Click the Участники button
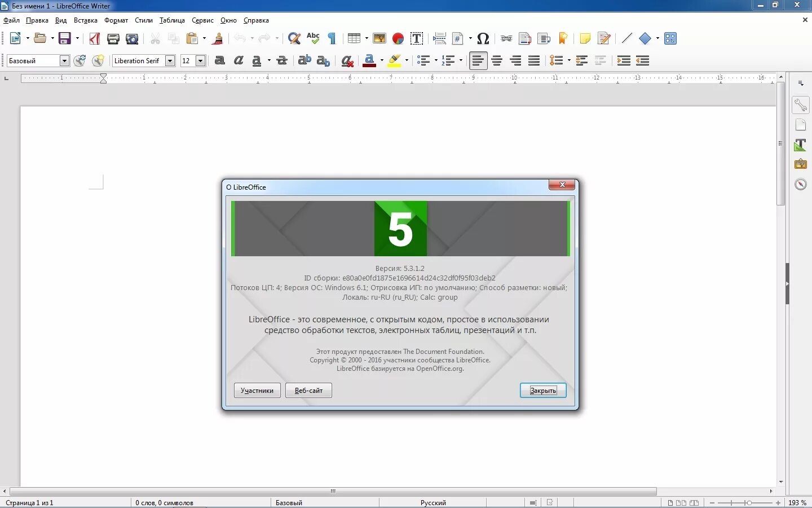Viewport: 812px width, 508px height. tap(257, 391)
